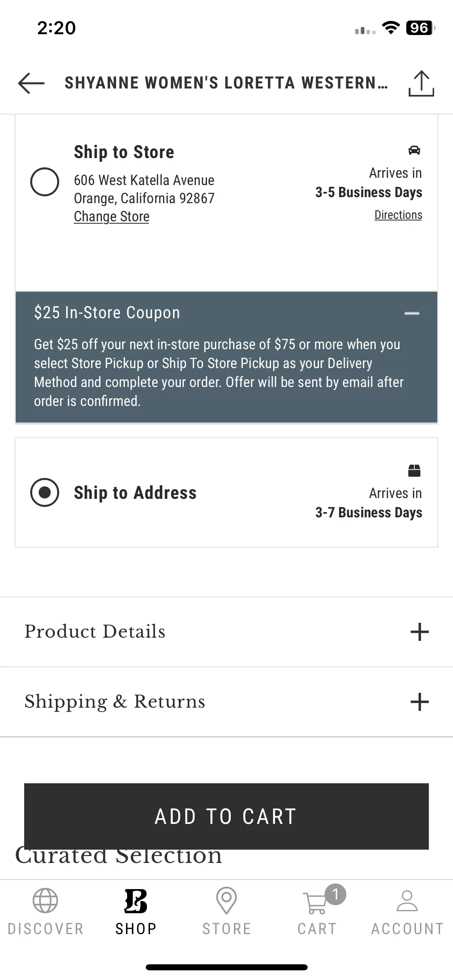Open the share icon in header
Screen dimensions: 453x980
pyautogui.click(x=421, y=83)
